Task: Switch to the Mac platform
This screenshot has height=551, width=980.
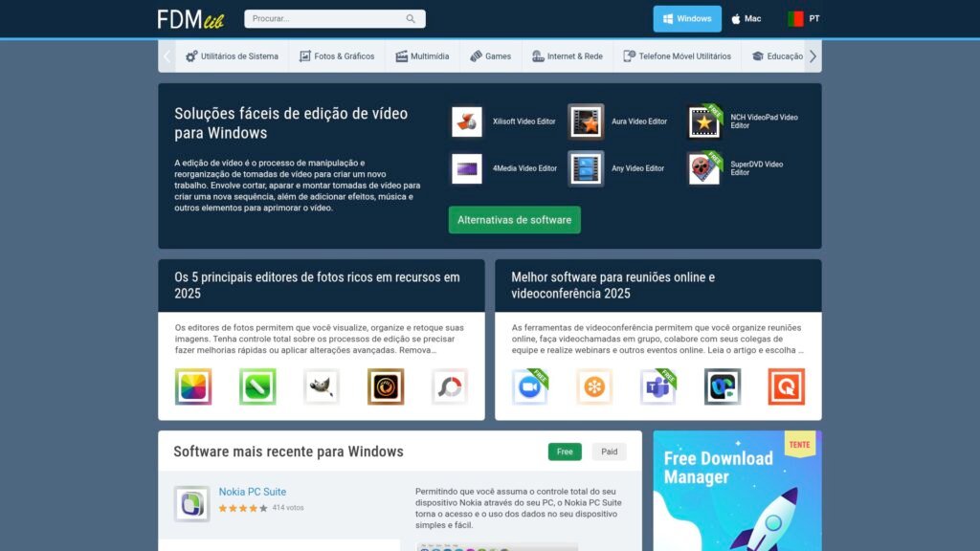Action: click(746, 19)
